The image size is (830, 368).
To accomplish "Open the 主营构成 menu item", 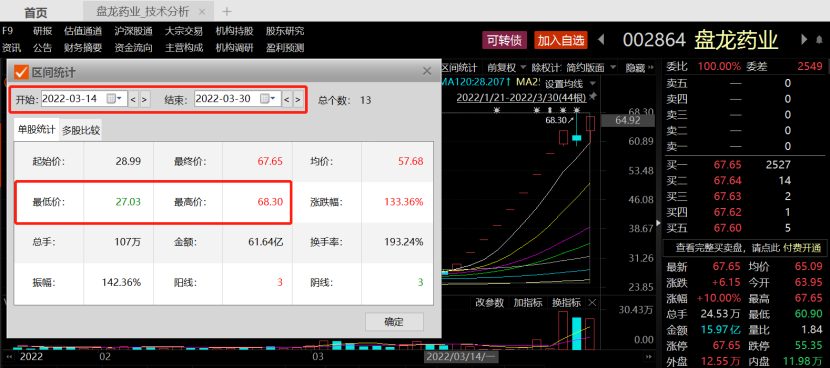I will coord(184,48).
